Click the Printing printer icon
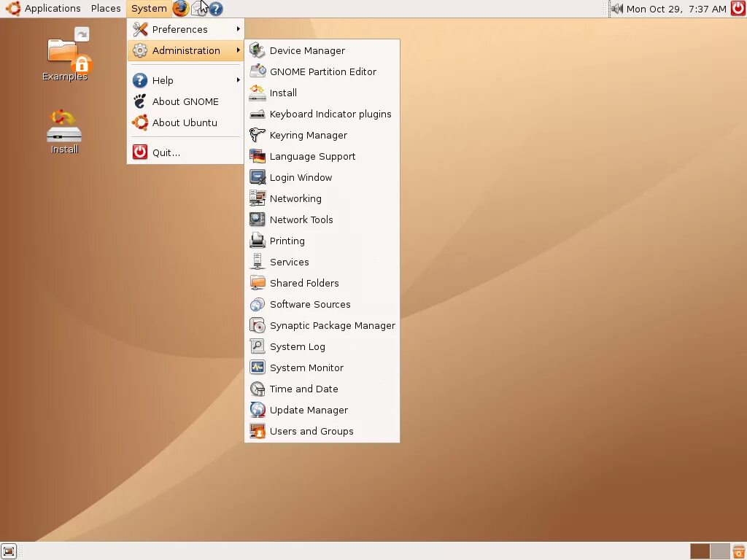This screenshot has height=560, width=747. click(258, 241)
